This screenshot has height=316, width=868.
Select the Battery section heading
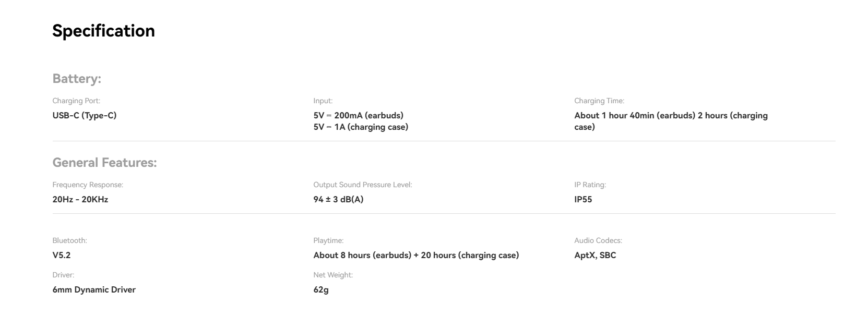click(x=77, y=79)
